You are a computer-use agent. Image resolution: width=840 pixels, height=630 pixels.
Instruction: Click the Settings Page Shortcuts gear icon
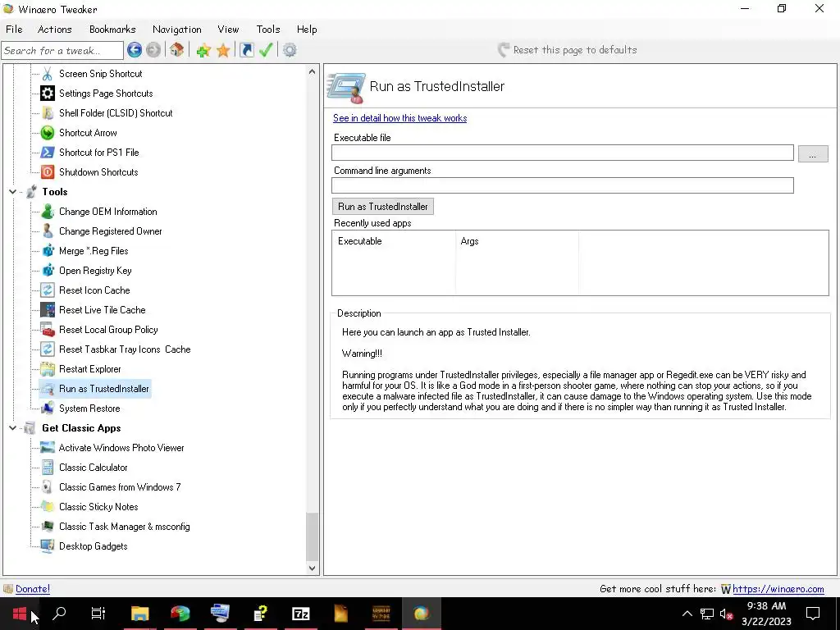(48, 94)
